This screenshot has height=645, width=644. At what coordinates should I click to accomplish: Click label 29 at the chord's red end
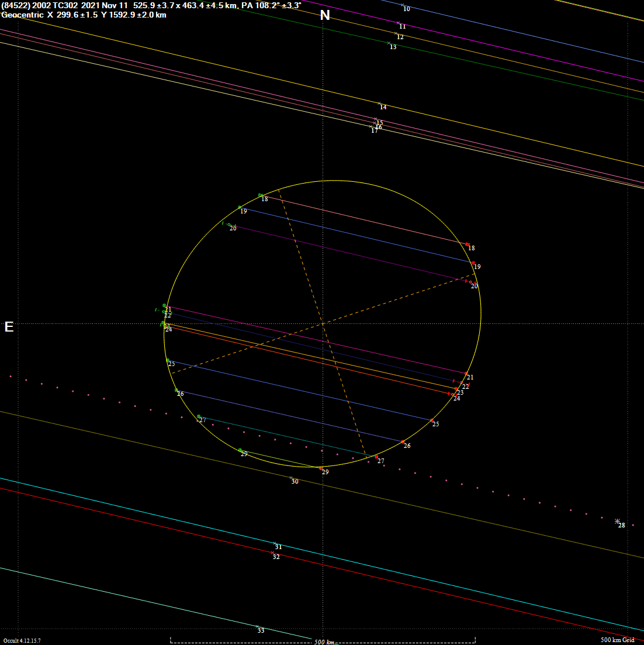tap(325, 472)
